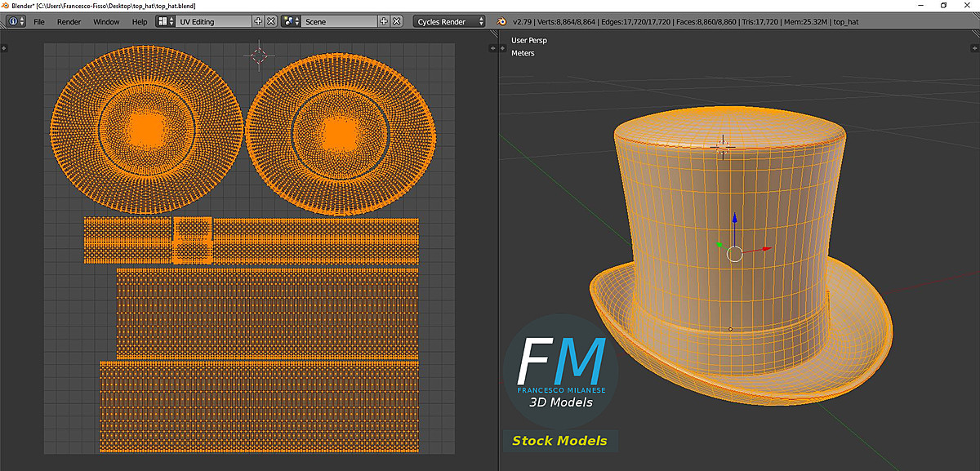Open the scene browse icon dropdown
Image resolution: width=980 pixels, height=471 pixels.
(290, 22)
